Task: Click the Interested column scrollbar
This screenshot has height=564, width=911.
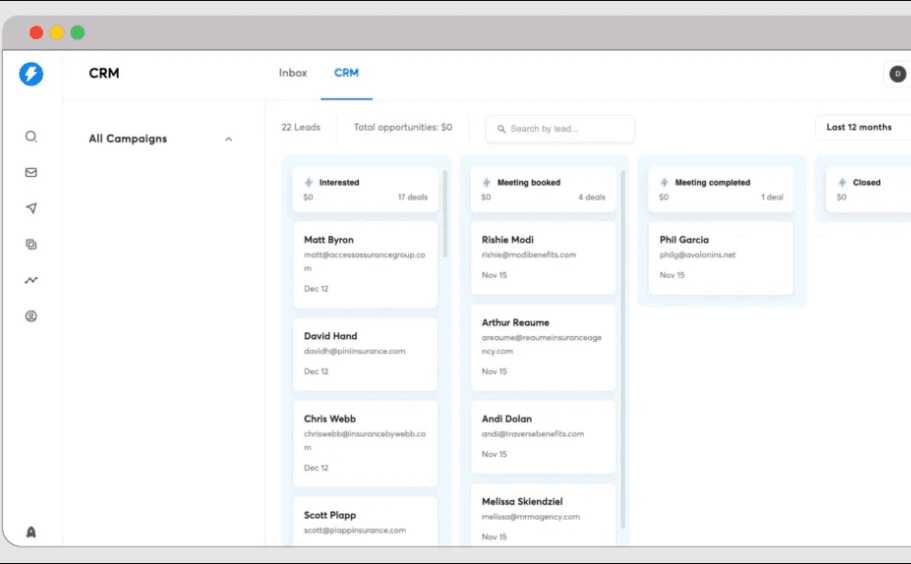Action: coord(445,214)
